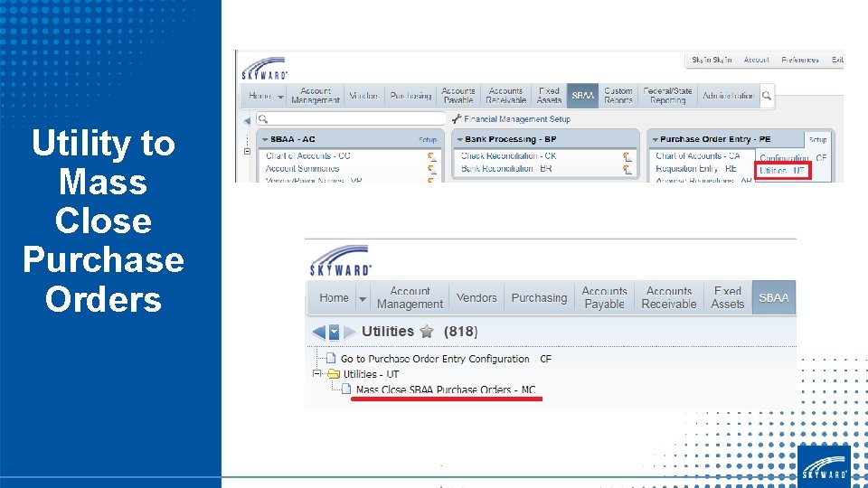Collapse the Purchase Order Entry - PE panel triangle
This screenshot has height=488, width=868.
(656, 139)
